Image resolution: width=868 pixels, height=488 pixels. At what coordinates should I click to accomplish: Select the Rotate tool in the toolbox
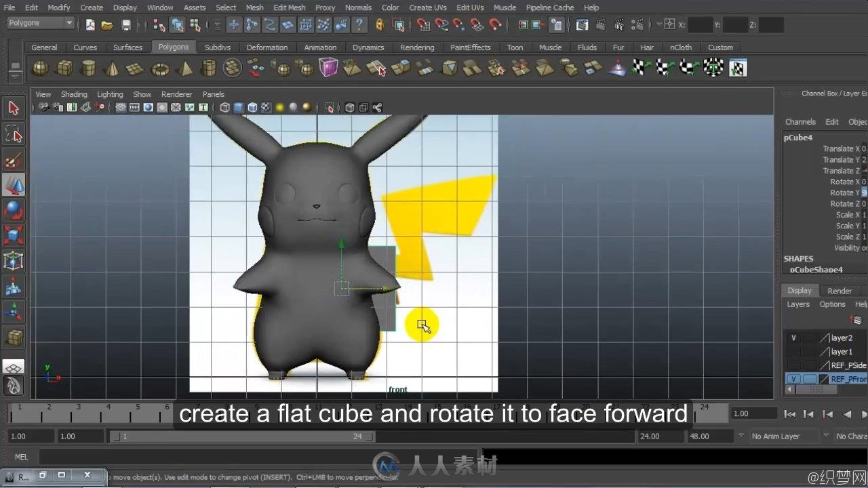[x=14, y=210]
